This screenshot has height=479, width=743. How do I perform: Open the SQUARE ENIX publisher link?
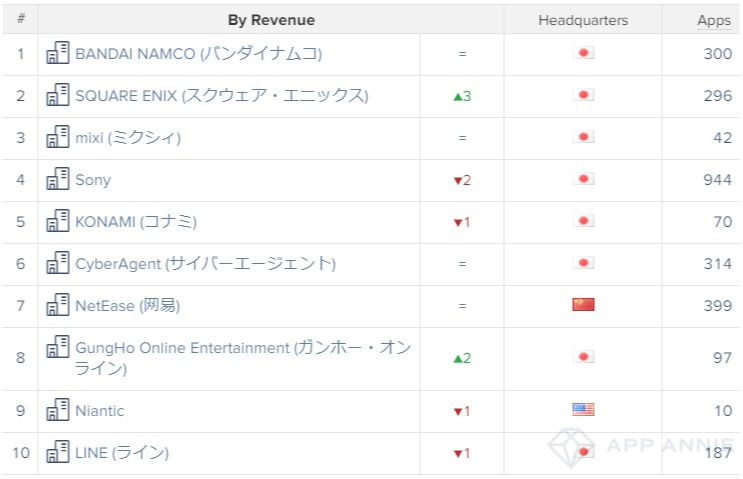pyautogui.click(x=222, y=96)
